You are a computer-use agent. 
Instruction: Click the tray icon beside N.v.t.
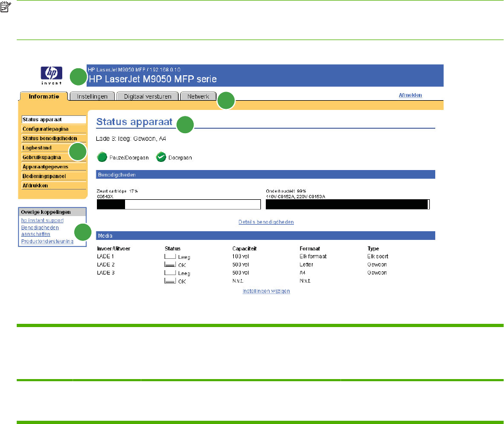point(170,281)
